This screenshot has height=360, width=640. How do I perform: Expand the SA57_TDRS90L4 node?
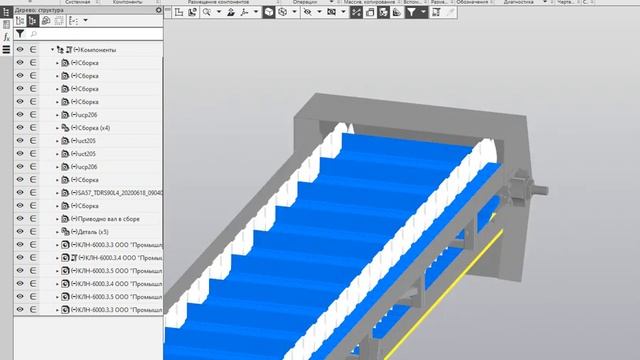click(57, 193)
